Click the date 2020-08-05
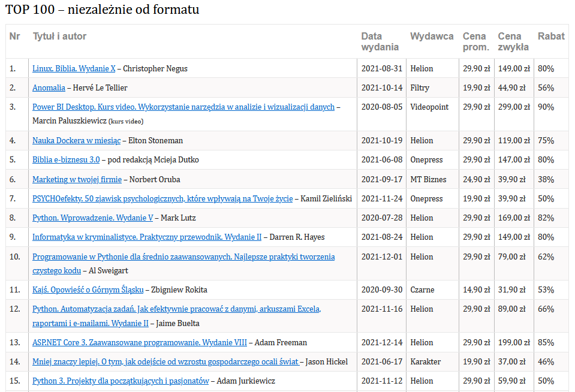Viewport: 575px width, 392px height. pos(382,107)
